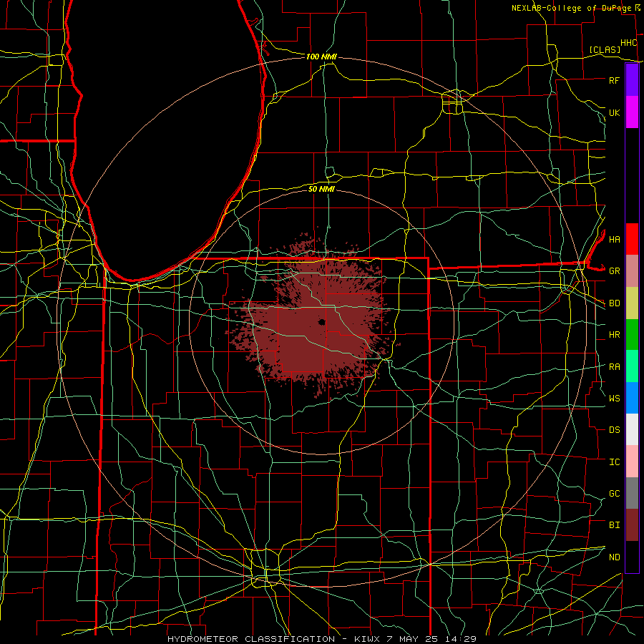Click the UK legend label text
This screenshot has height=644, width=644.
615,112
